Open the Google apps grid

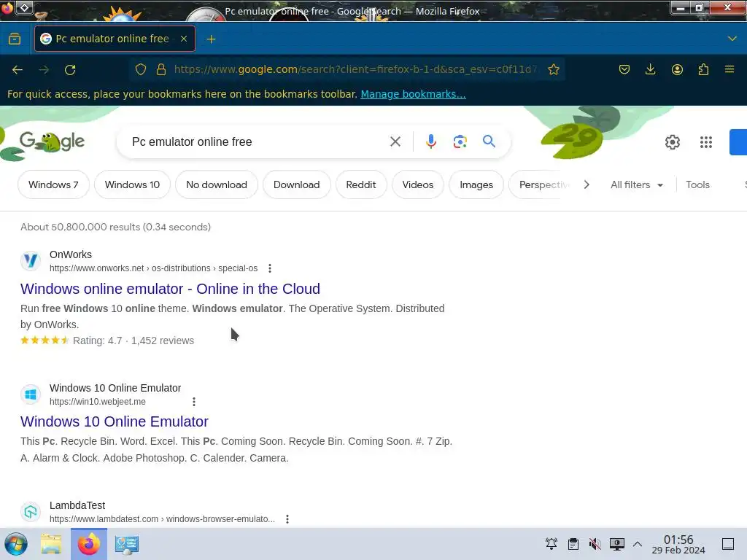[x=706, y=142]
